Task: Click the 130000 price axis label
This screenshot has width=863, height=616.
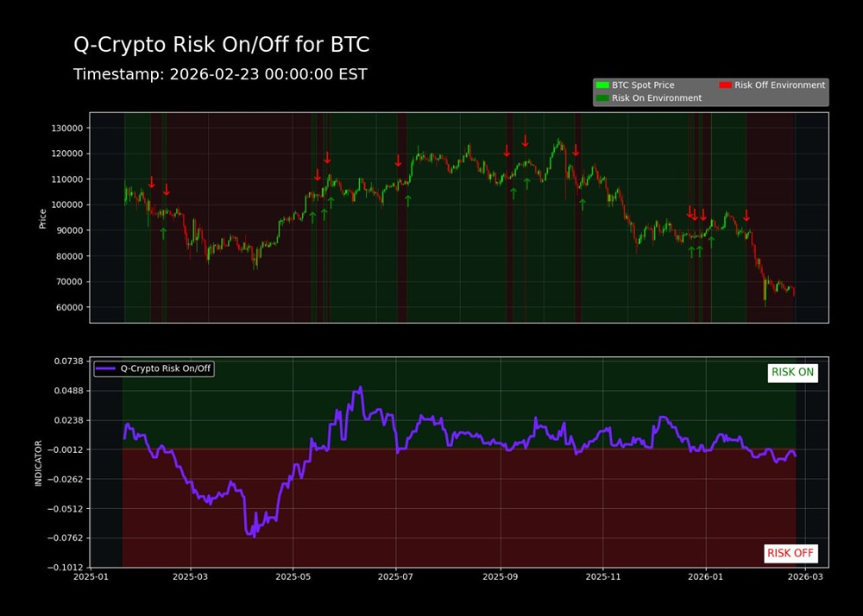Action: pyautogui.click(x=66, y=129)
